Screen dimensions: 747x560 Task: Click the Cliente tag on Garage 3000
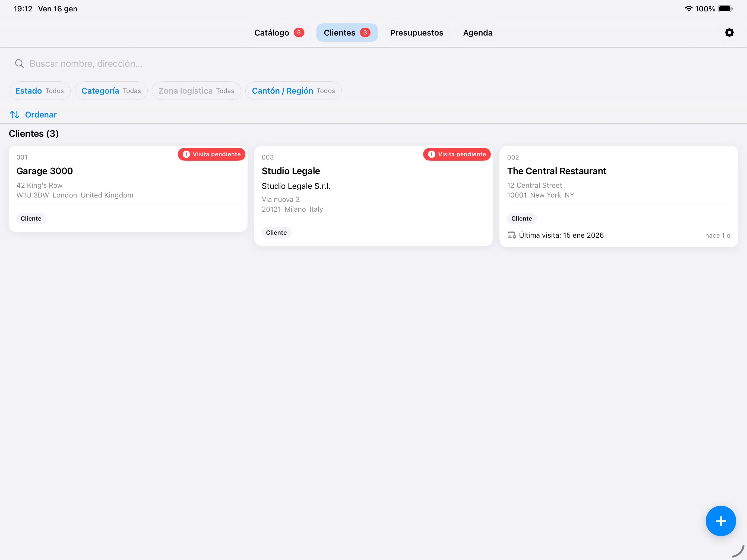coord(31,218)
